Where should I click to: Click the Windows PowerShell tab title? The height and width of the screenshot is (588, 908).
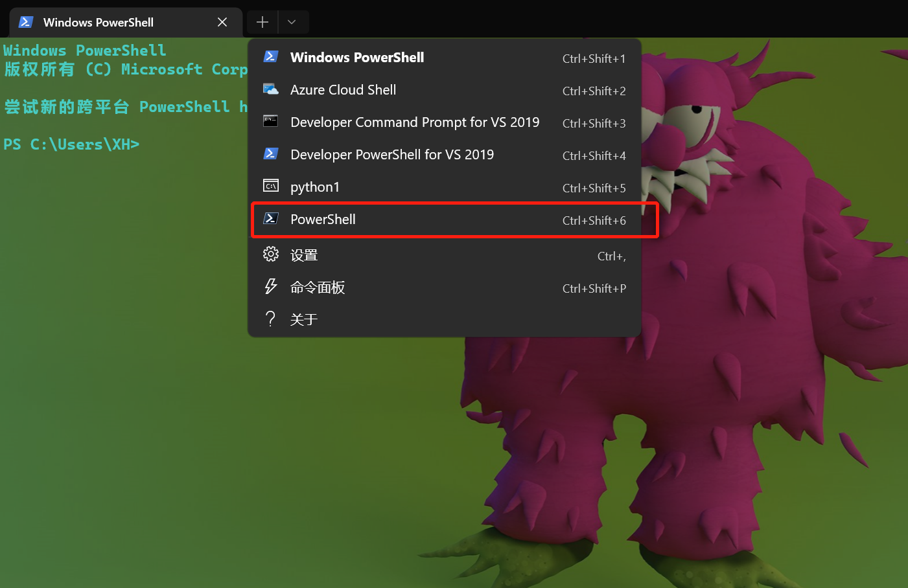(99, 22)
